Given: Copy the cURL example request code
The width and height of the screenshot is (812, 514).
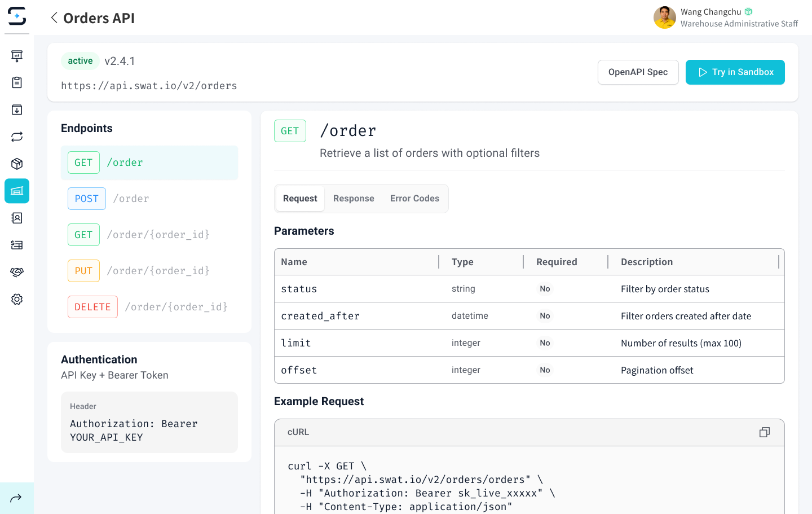Looking at the screenshot, I should point(764,432).
